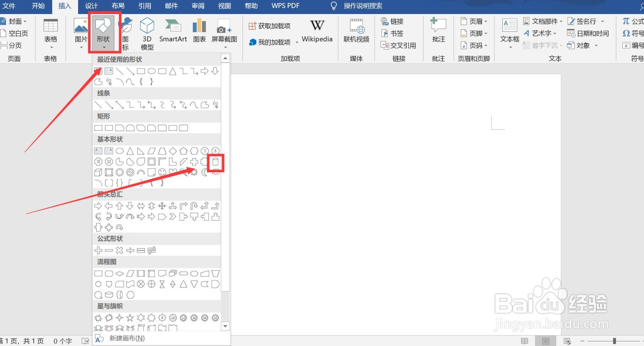
Task: Switch to the 布局 tab
Action: [x=118, y=6]
